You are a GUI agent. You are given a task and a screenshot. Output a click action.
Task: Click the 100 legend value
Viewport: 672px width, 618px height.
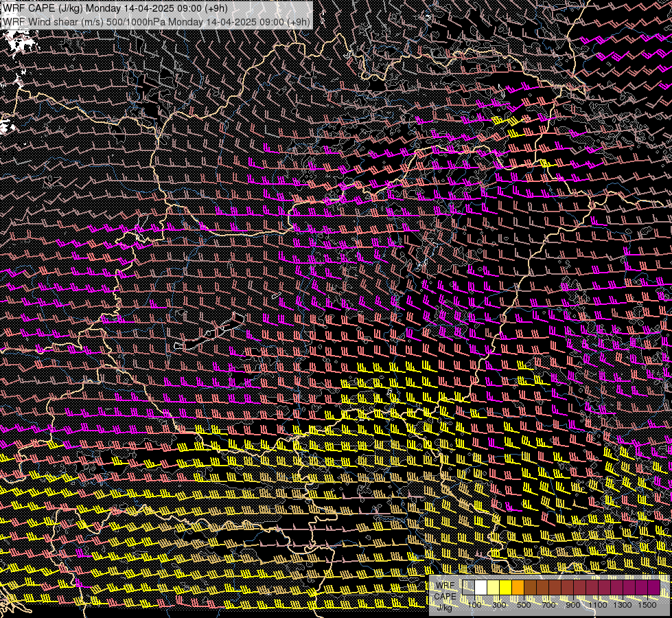[474, 605]
